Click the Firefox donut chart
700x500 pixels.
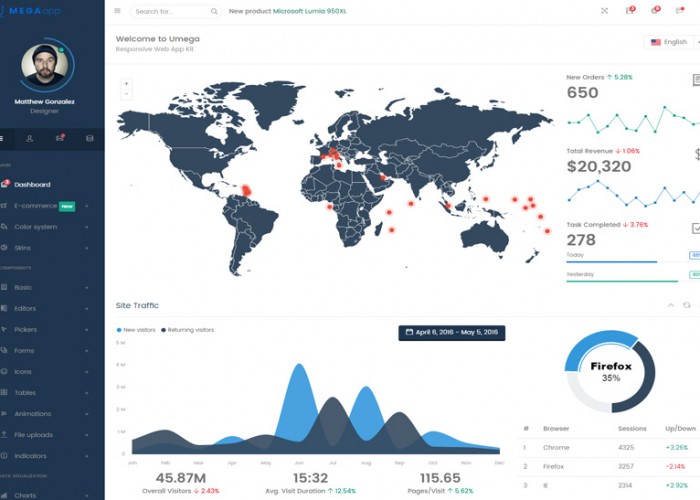[610, 371]
